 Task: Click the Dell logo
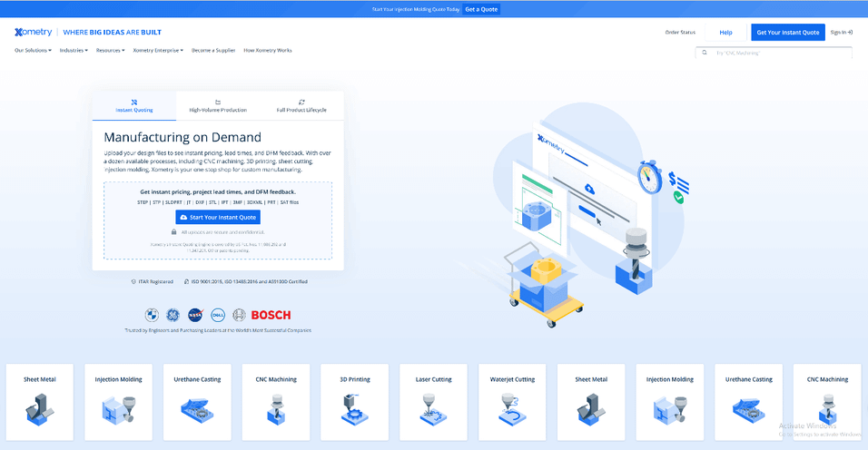218,315
